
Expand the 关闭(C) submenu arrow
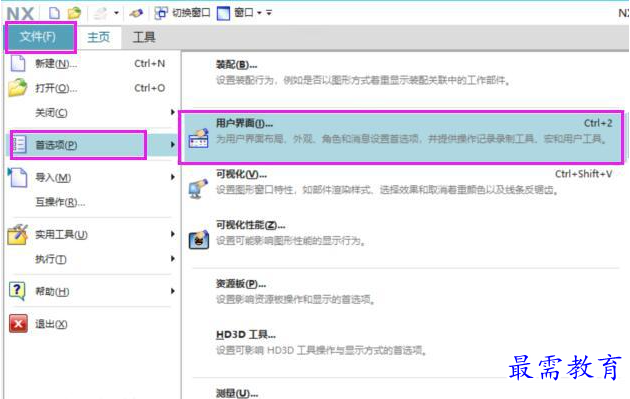tap(172, 113)
